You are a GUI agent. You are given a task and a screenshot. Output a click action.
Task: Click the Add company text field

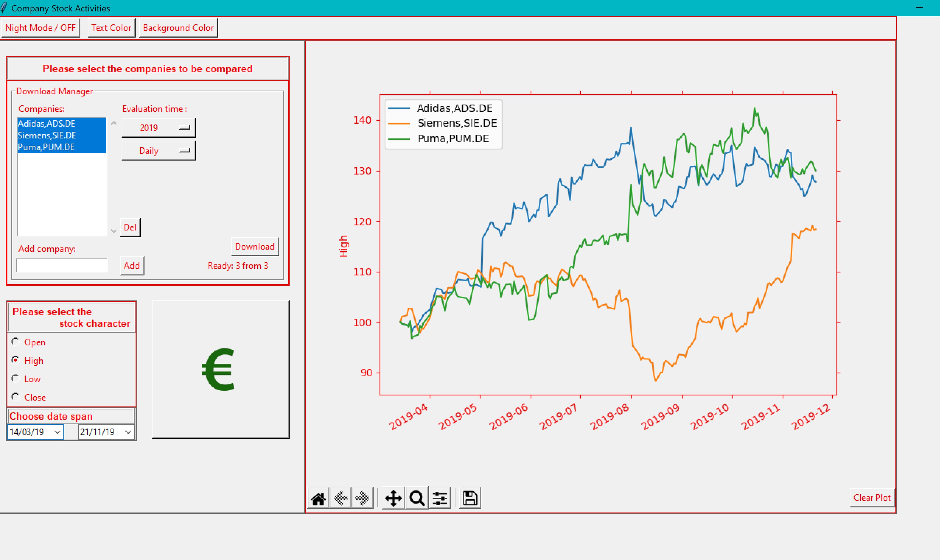point(62,265)
